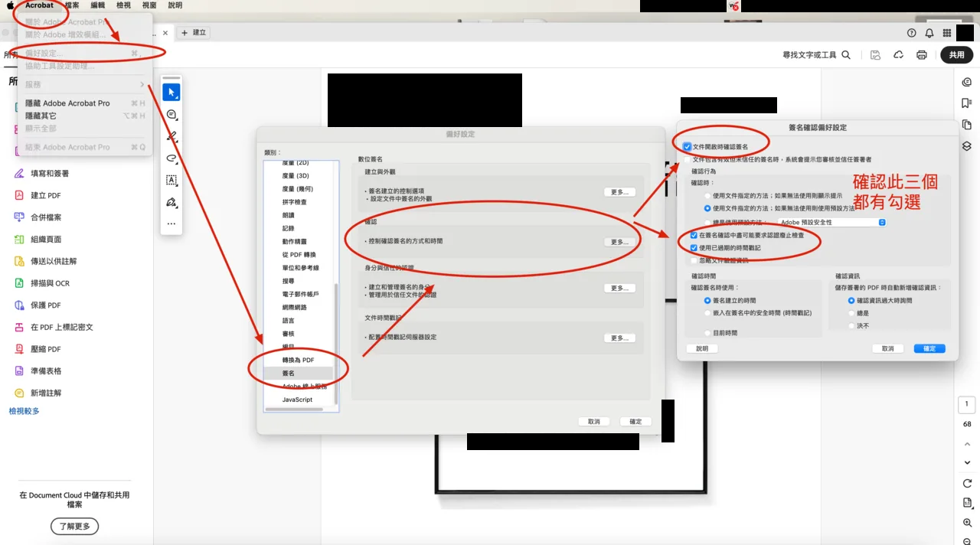Open the 檔案 menu

coord(72,5)
